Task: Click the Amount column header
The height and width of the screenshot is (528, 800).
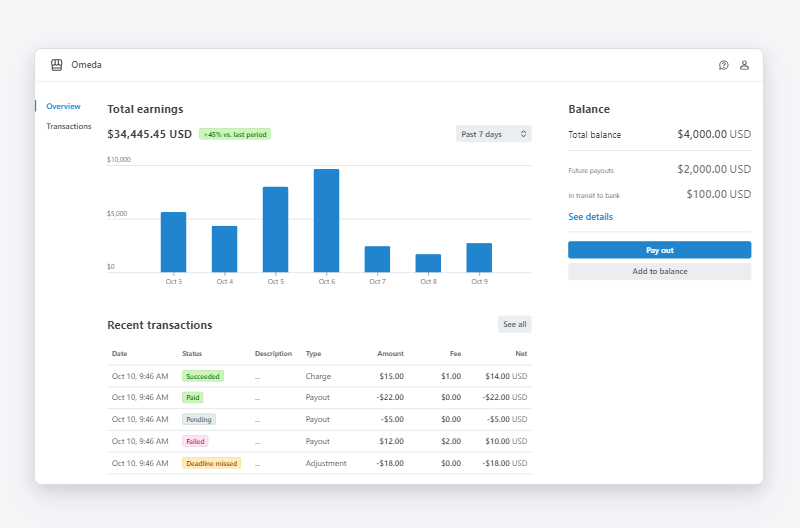Action: click(390, 354)
